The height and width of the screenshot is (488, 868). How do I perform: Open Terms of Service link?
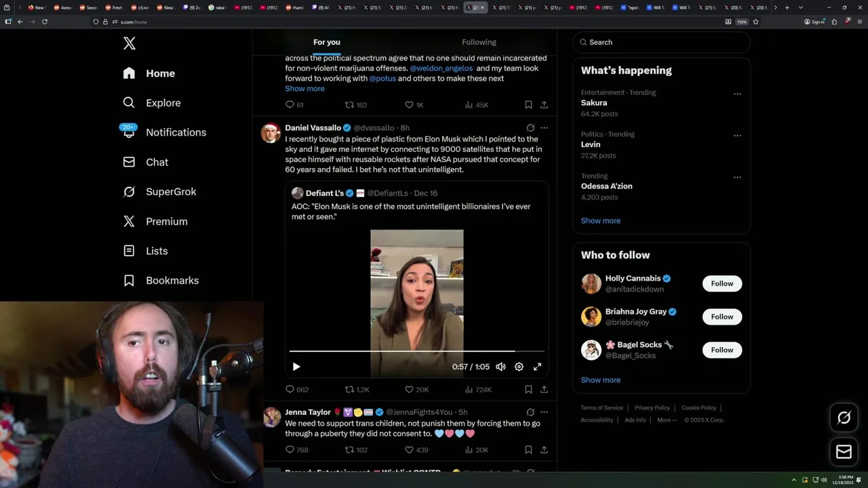pyautogui.click(x=601, y=408)
